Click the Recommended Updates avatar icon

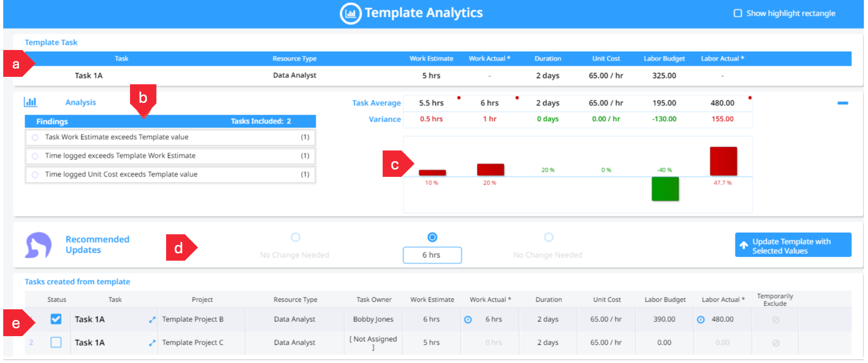tap(38, 245)
